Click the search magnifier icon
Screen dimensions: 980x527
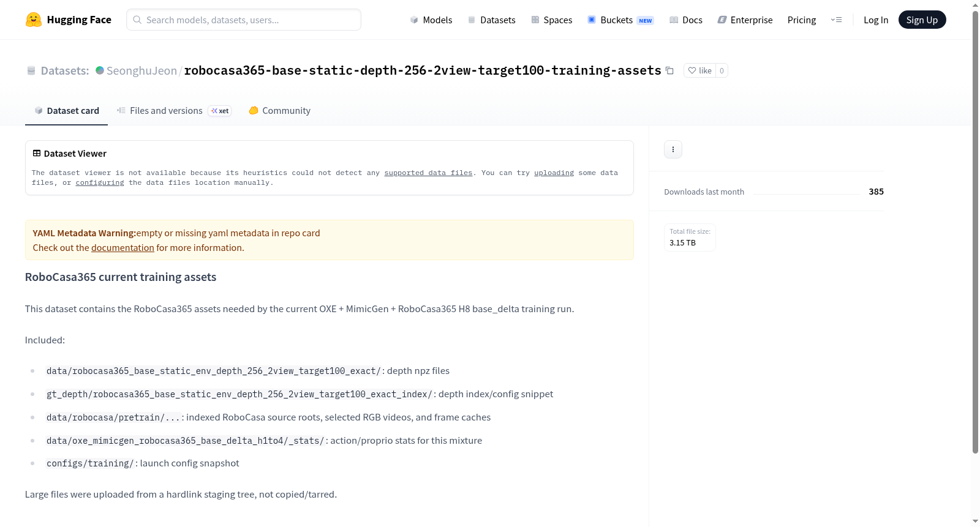point(138,20)
